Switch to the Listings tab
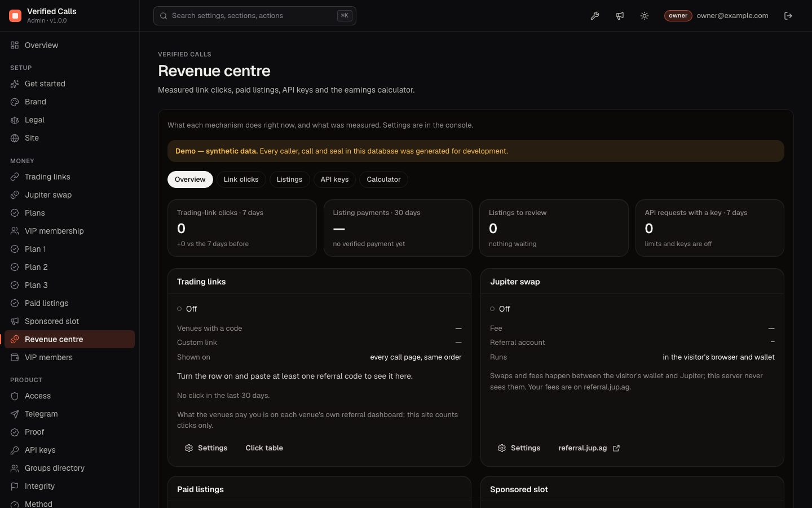The image size is (812, 508). pos(289,179)
